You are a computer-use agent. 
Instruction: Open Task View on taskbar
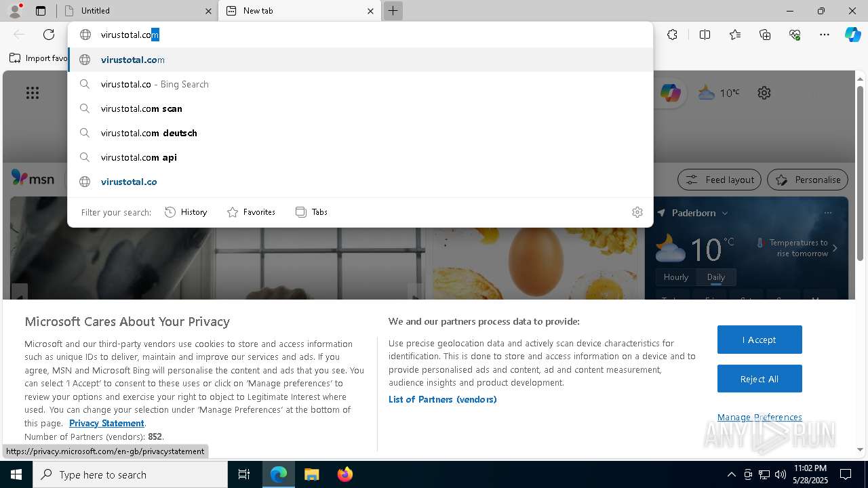(244, 474)
